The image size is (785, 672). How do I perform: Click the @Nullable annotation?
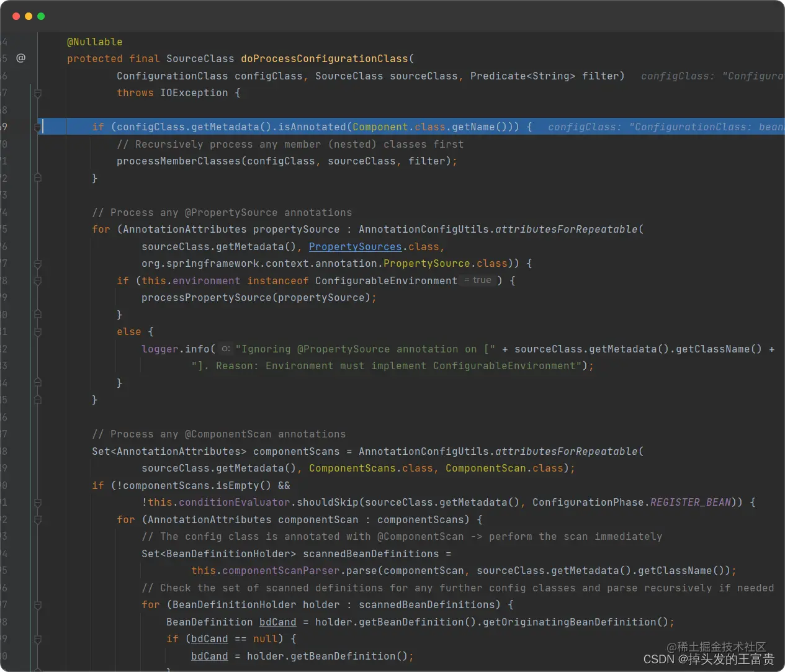[x=95, y=42]
